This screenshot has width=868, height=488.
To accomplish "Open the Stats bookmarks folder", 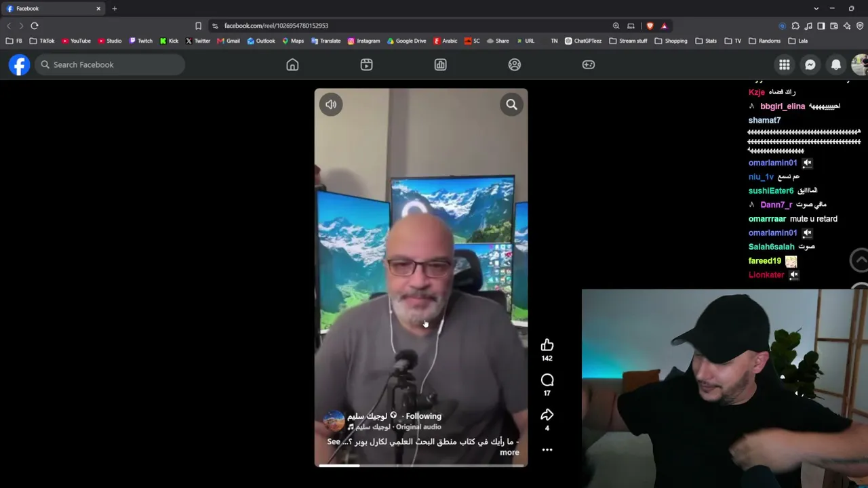I will (706, 41).
